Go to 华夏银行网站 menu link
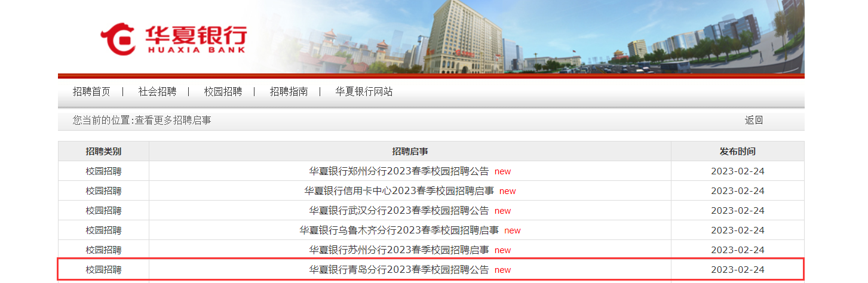Viewport: 868px width, 283px height. coord(364,92)
